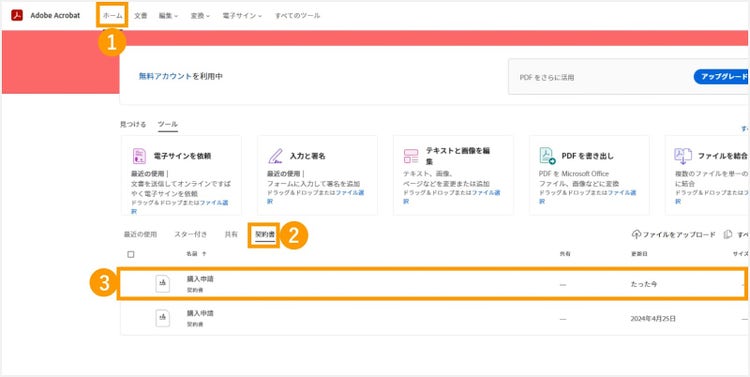Click file icon of 購入申請 updated たった今

[163, 284]
